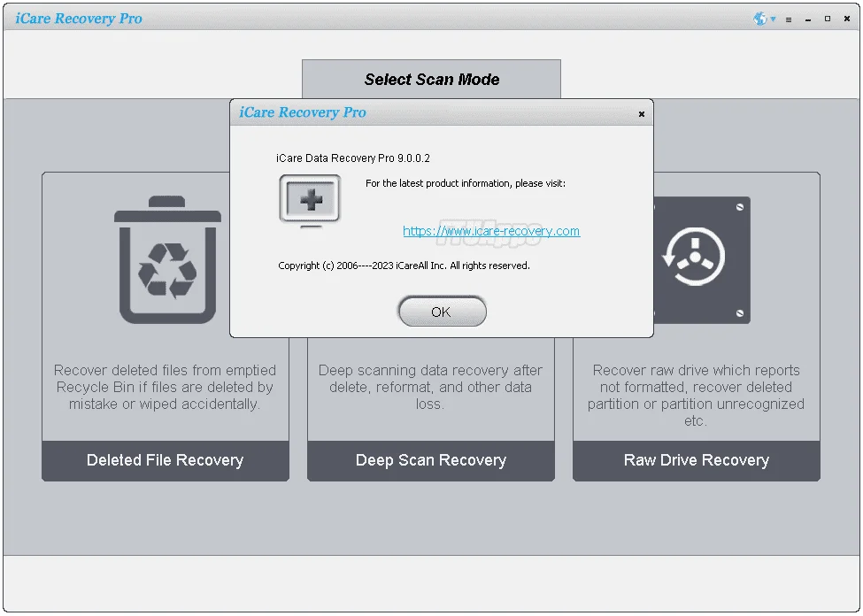Screen dimensions: 863x616
Task: Click 'For the latest product information' text
Action: click(466, 183)
